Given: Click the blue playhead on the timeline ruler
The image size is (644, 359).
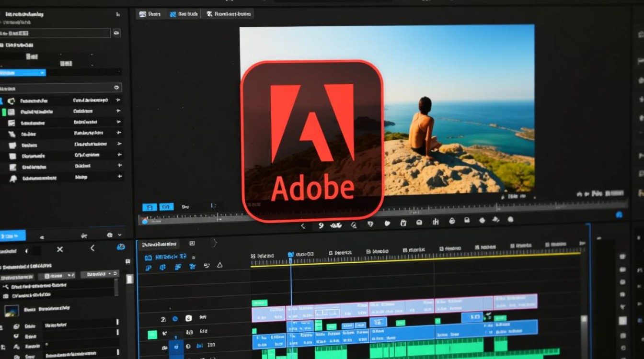Looking at the screenshot, I should [x=290, y=255].
